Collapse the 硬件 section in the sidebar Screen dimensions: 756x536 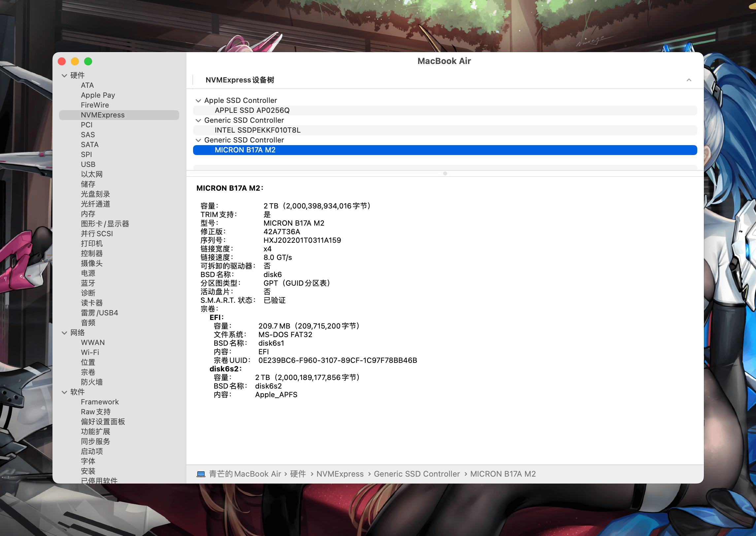point(64,76)
